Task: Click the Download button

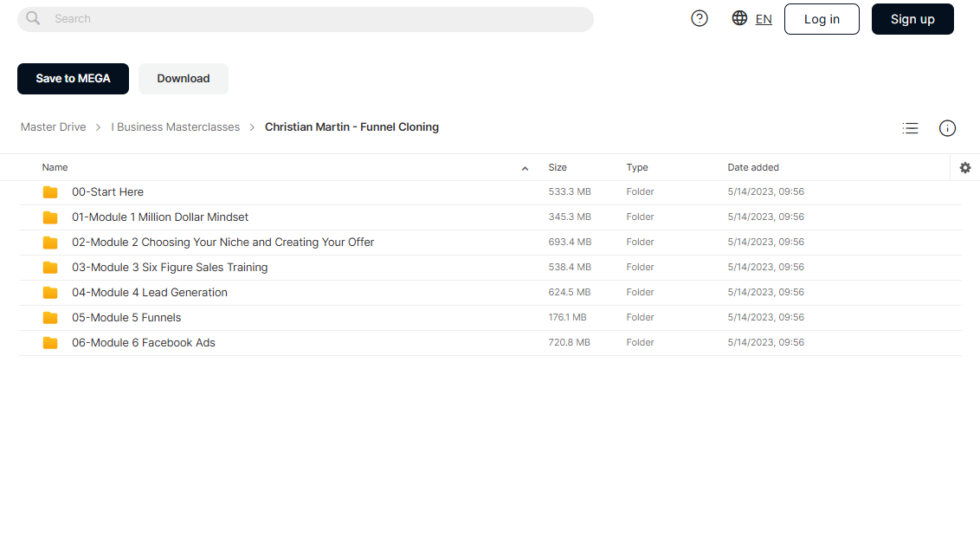Action: coord(184,79)
